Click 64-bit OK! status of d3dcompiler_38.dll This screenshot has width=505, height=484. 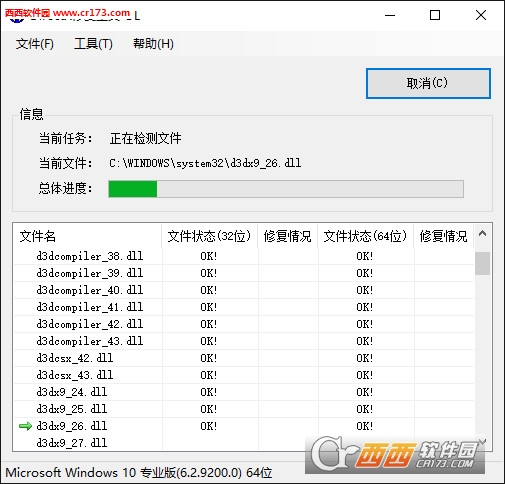pos(365,256)
